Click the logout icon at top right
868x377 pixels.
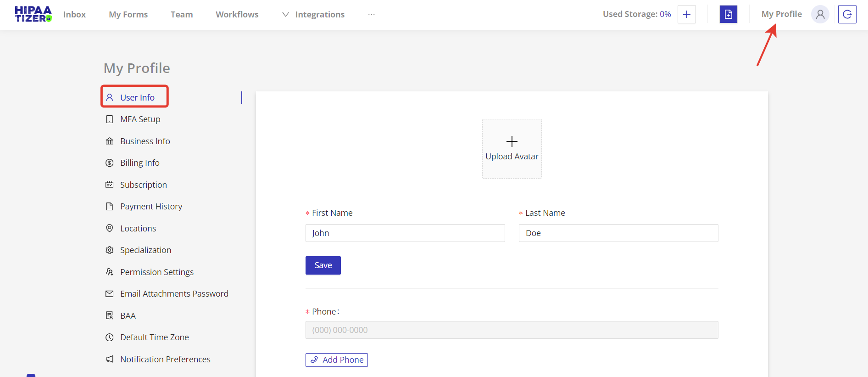tap(847, 14)
